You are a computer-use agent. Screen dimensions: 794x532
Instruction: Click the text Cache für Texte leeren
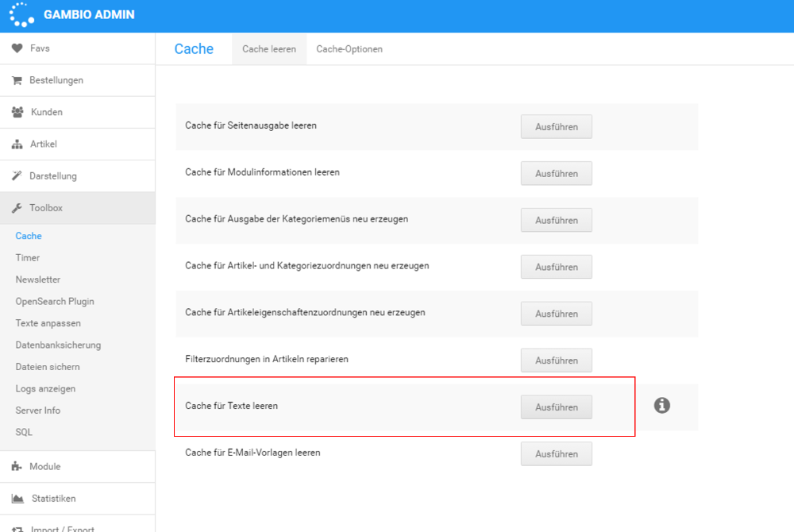point(231,406)
